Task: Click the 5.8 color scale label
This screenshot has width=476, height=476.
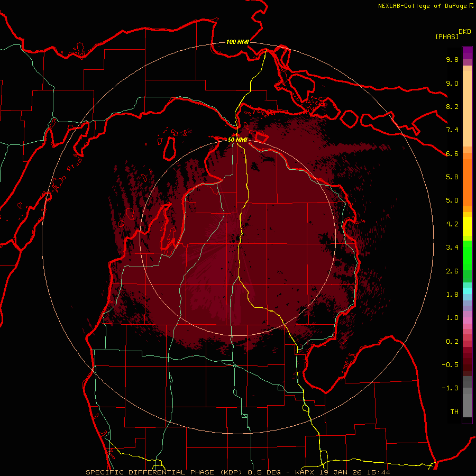Action: pos(452,177)
